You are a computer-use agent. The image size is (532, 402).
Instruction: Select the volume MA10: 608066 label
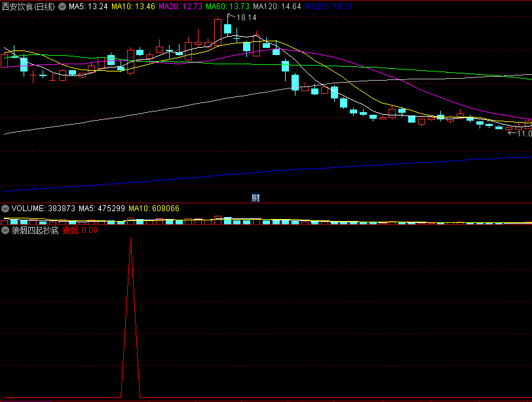(x=154, y=209)
